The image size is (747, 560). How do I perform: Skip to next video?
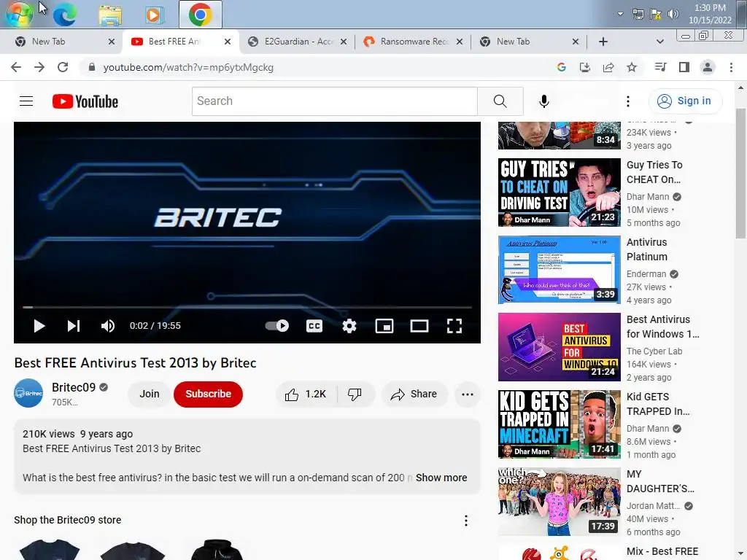point(74,326)
